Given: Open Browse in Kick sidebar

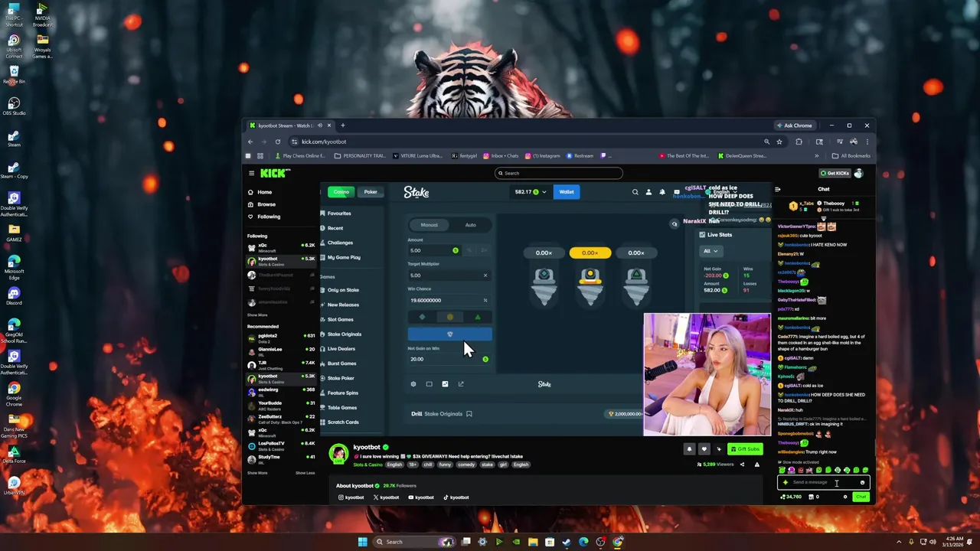Looking at the screenshot, I should (x=266, y=204).
